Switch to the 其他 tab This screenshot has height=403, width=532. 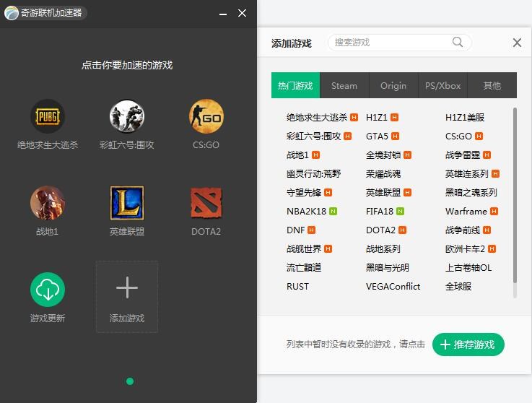tap(492, 85)
